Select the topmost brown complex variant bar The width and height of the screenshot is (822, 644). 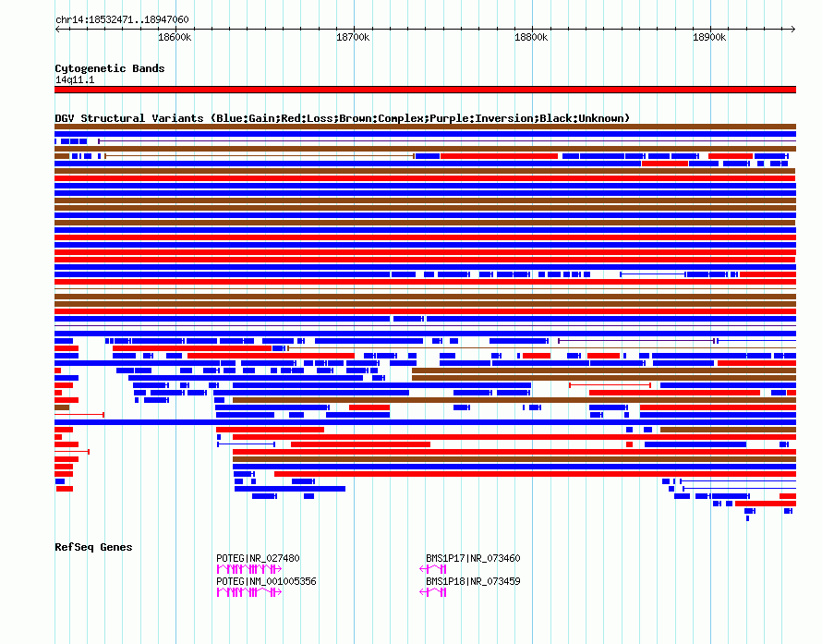425,127
